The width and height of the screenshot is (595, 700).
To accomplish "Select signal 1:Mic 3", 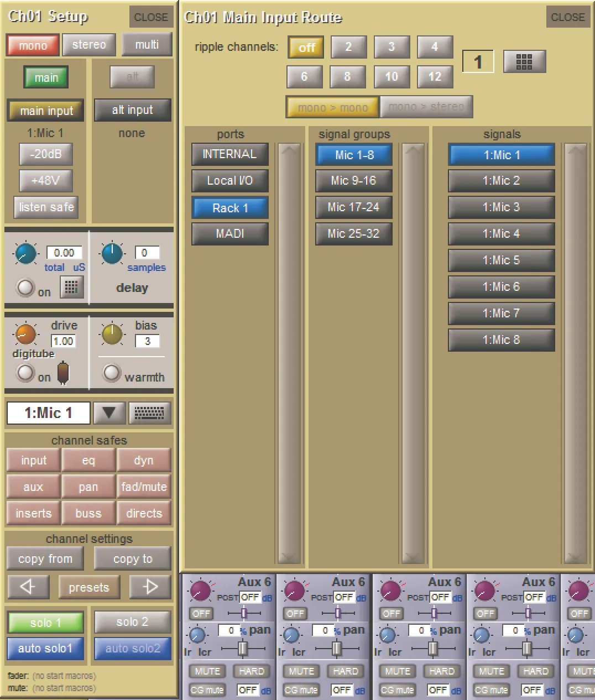I will click(x=502, y=207).
